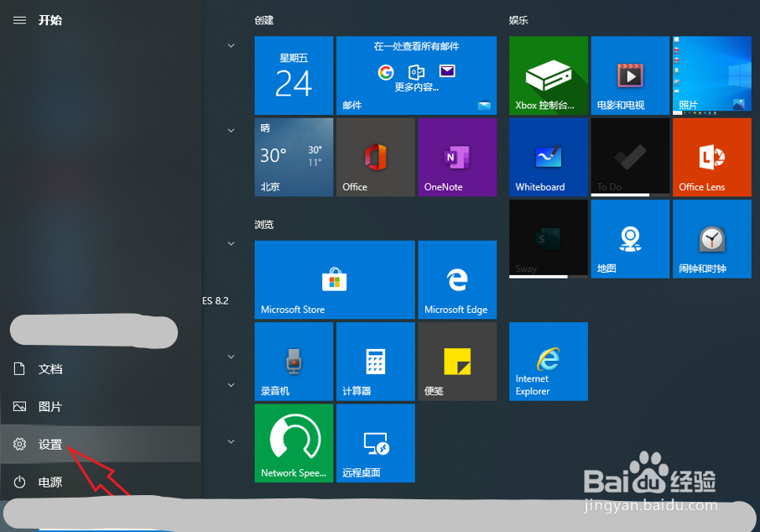This screenshot has width=760, height=532.
Task: Open the To Do tile
Action: 630,157
